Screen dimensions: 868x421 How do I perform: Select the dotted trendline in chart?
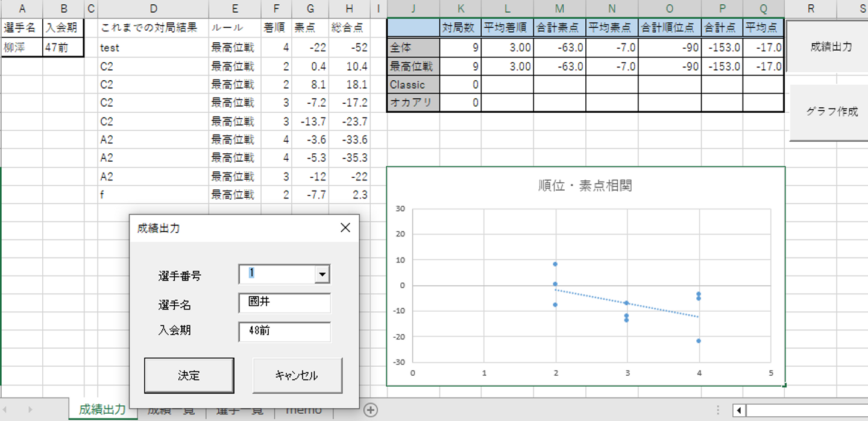click(x=627, y=303)
